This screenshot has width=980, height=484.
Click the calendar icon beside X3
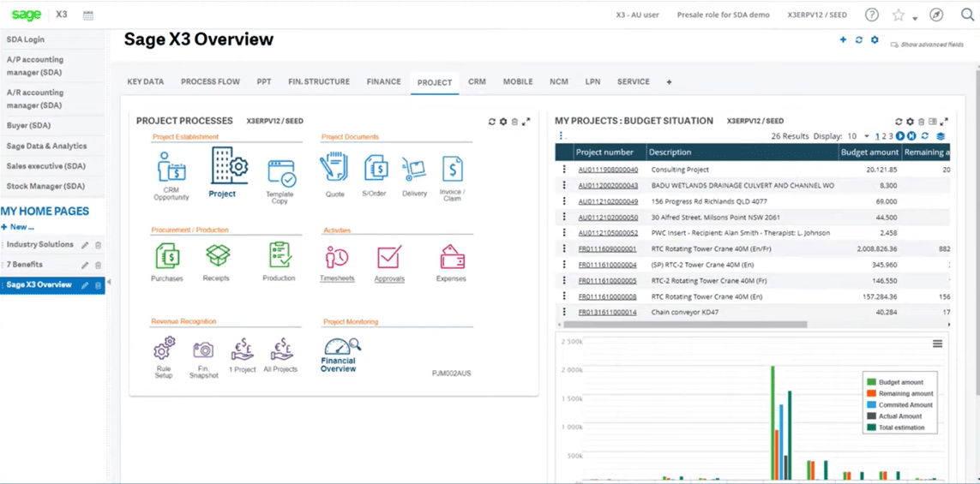tap(88, 15)
